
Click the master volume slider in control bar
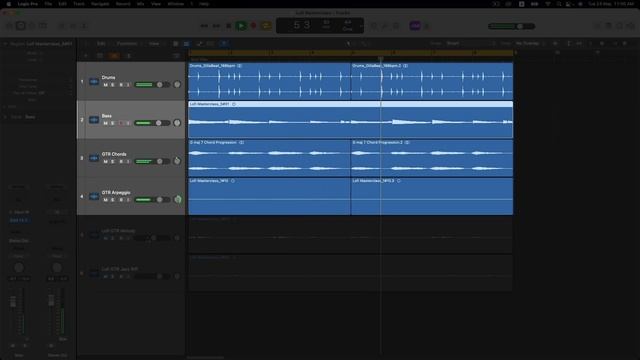511,26
